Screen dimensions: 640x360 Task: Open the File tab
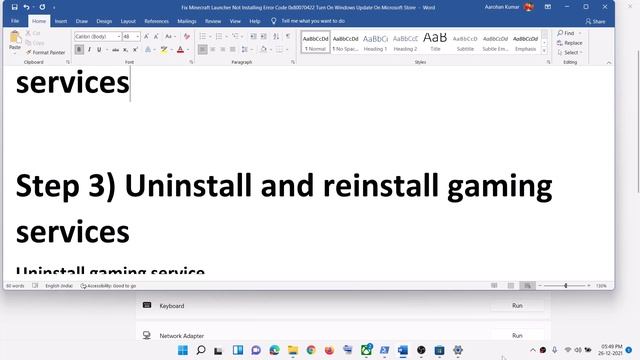point(15,21)
